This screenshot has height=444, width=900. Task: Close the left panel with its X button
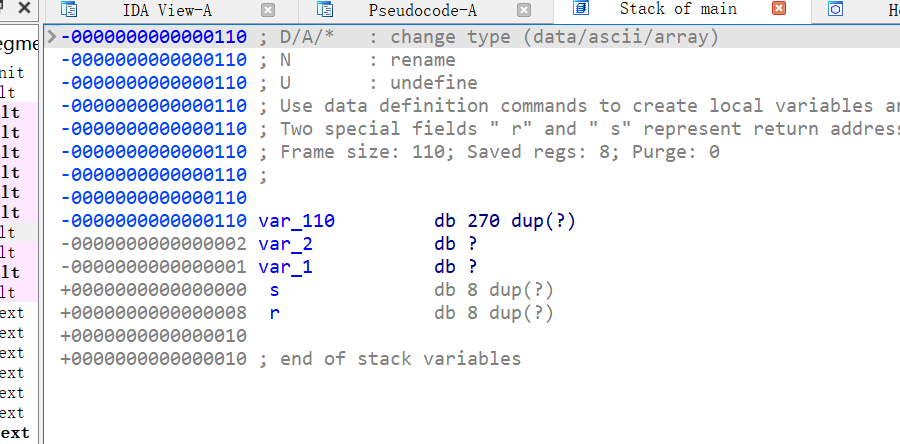point(24,7)
